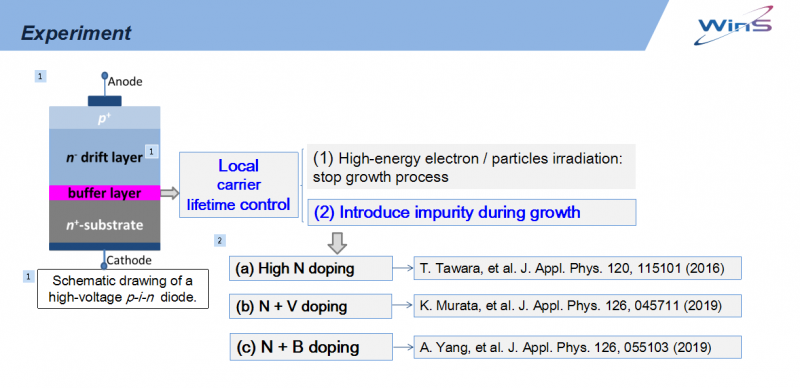Click arrow after High N doping box
Image resolution: width=800 pixels, height=388 pixels.
pyautogui.click(x=403, y=269)
